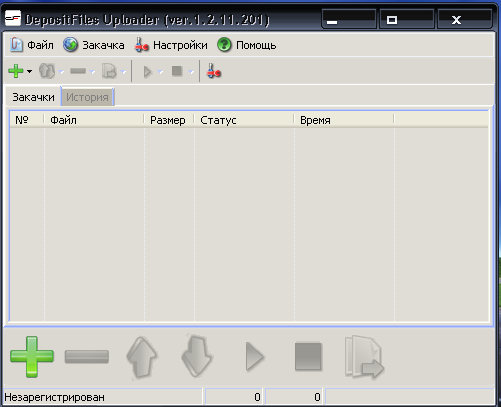Close the DepositFiles Uploader window
Screen dimensions: 501x407
pyautogui.click(x=464, y=19)
